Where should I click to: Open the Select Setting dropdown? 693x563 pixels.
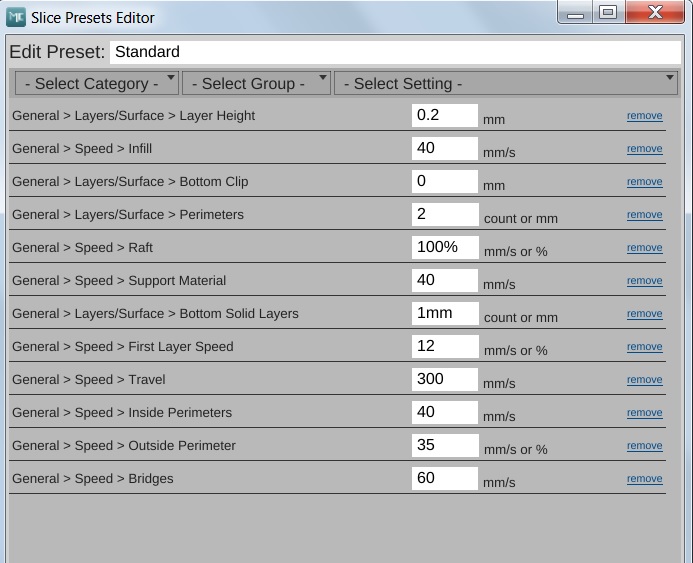[x=507, y=83]
